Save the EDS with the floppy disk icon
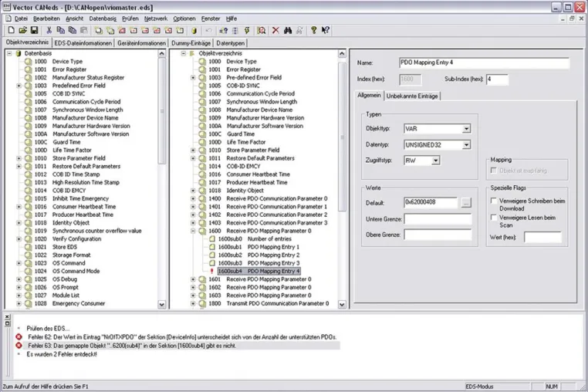Image resolution: width=588 pixels, height=392 pixels. coord(34,30)
